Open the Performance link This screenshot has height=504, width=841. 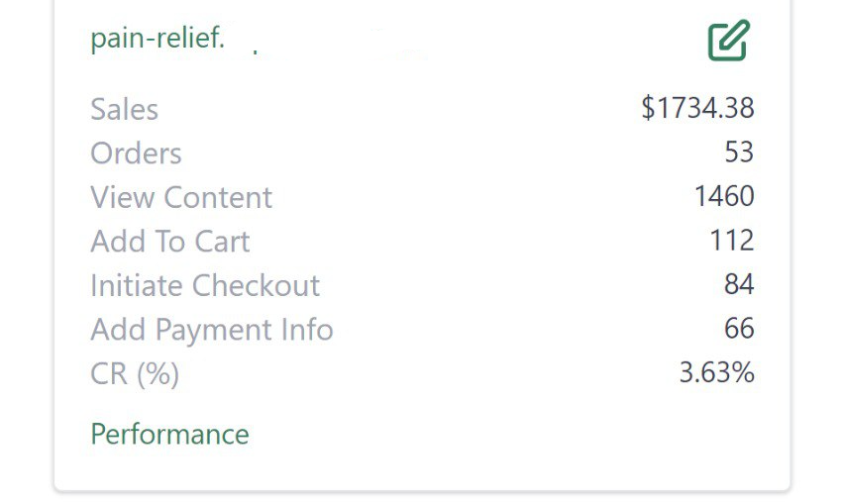tap(169, 435)
